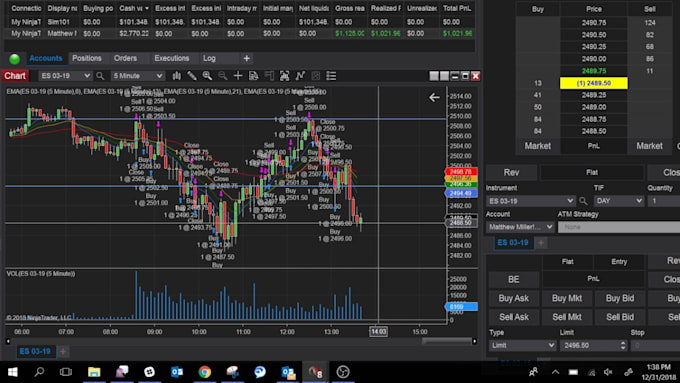
Task: Click the Sell Mkt button
Action: (567, 317)
